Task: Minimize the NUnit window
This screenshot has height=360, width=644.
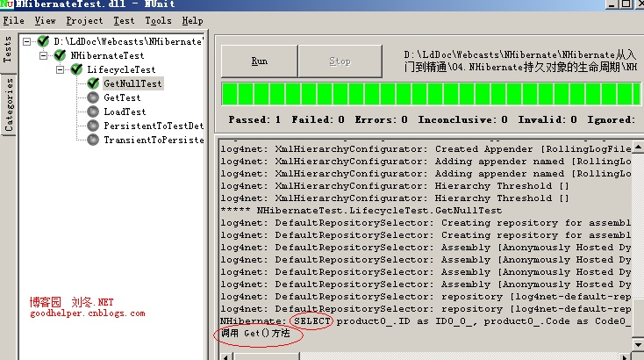Action: [612, 4]
